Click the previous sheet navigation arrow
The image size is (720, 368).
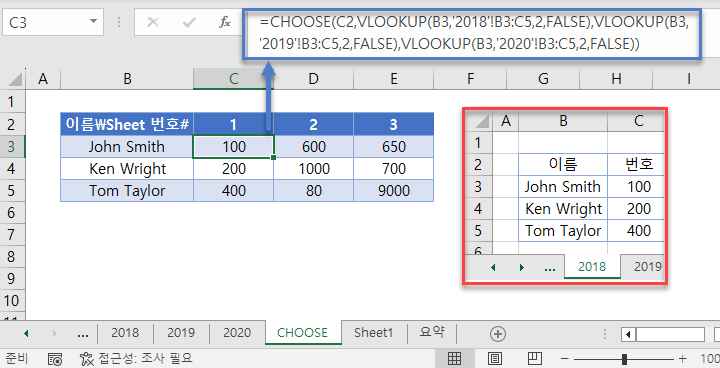click(x=26, y=334)
